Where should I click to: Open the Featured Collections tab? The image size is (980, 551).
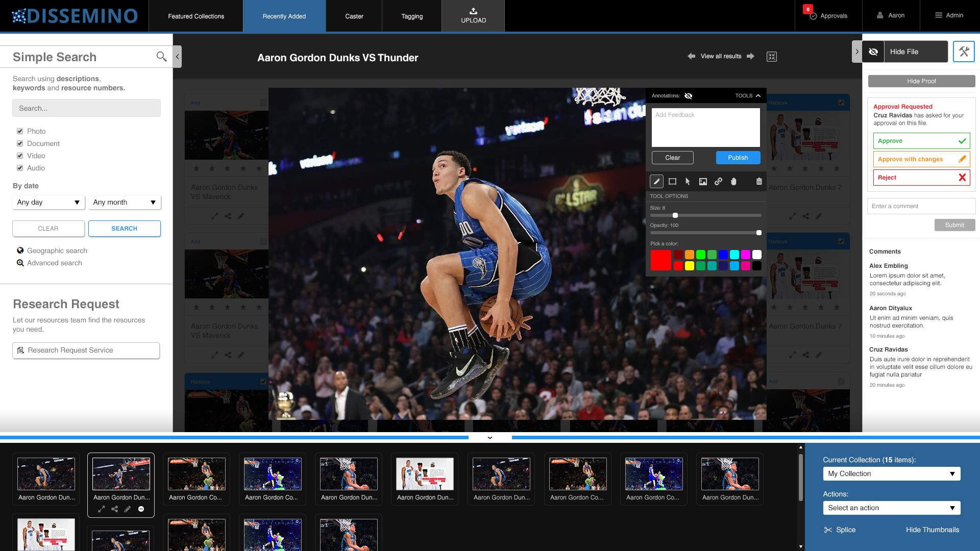coord(196,16)
